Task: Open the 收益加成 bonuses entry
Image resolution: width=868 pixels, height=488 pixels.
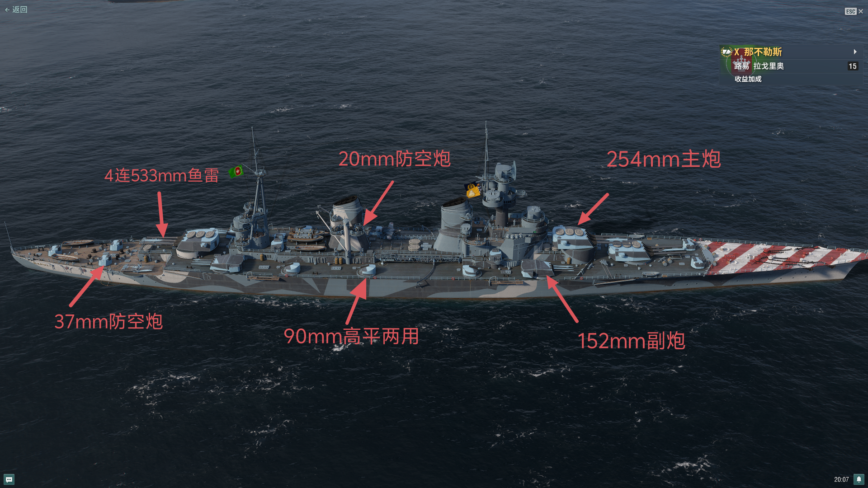Action: (x=748, y=79)
